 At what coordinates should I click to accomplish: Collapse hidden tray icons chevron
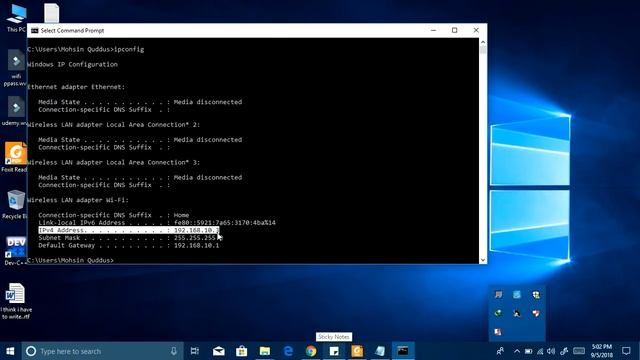(x=517, y=351)
